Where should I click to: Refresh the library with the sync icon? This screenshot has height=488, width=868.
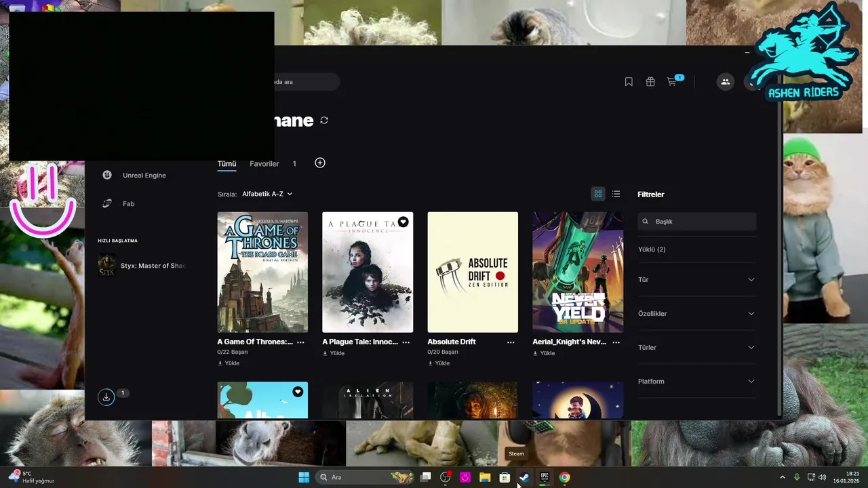(x=324, y=120)
